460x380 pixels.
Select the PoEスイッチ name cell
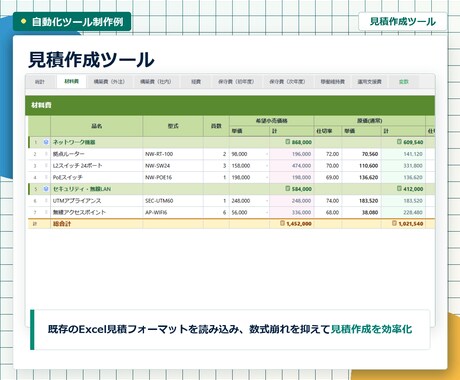coord(97,177)
